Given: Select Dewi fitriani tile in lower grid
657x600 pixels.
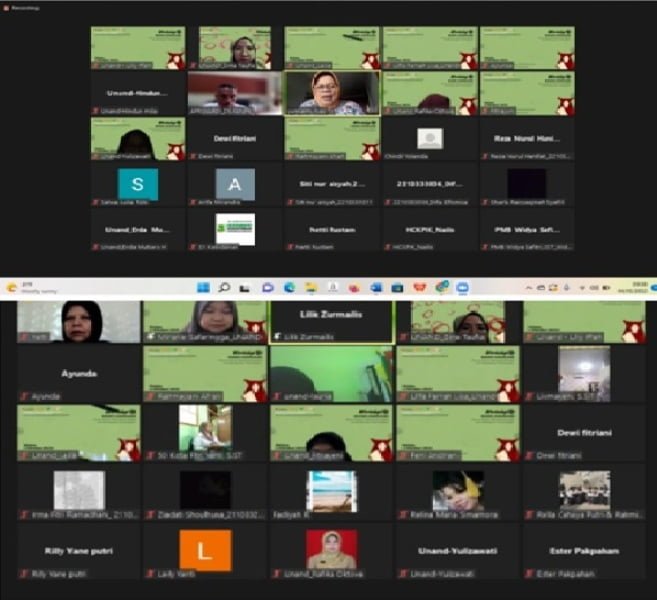Looking at the screenshot, I should tap(586, 432).
